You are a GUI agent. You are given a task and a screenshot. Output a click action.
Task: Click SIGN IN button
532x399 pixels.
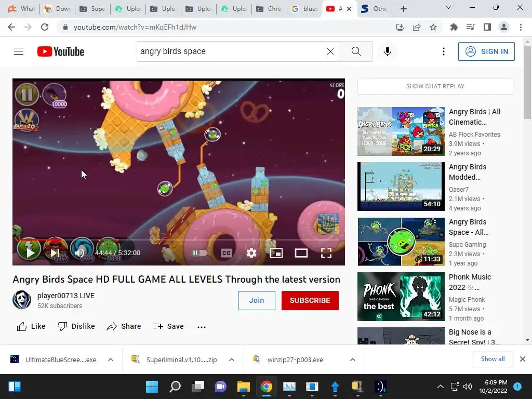pos(486,51)
